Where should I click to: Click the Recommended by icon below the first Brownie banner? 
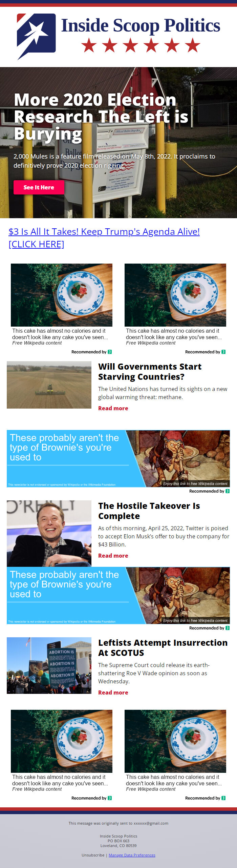click(228, 491)
